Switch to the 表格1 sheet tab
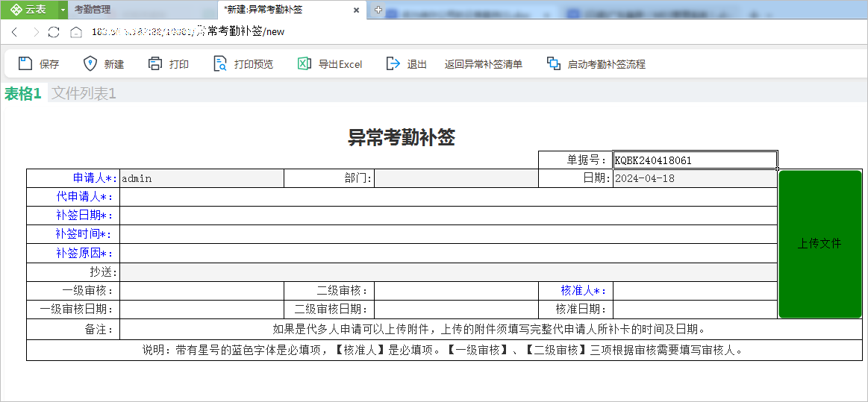868x402 pixels. [23, 93]
